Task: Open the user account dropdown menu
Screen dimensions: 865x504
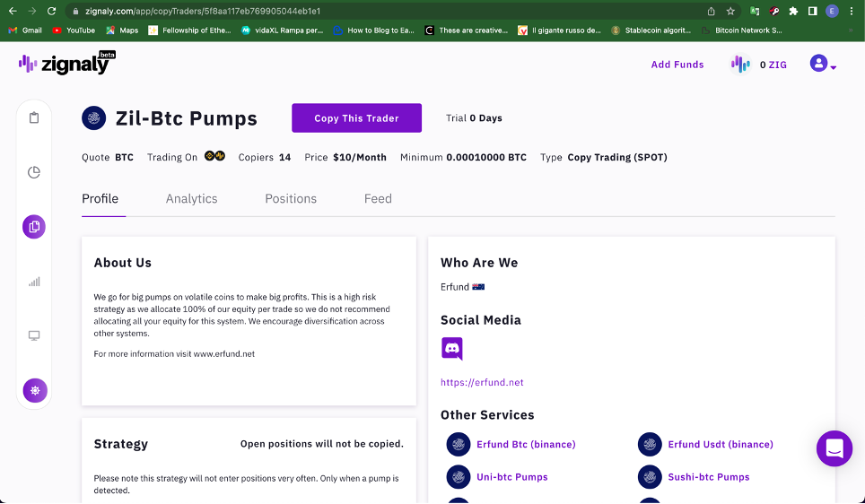Action: click(x=823, y=64)
